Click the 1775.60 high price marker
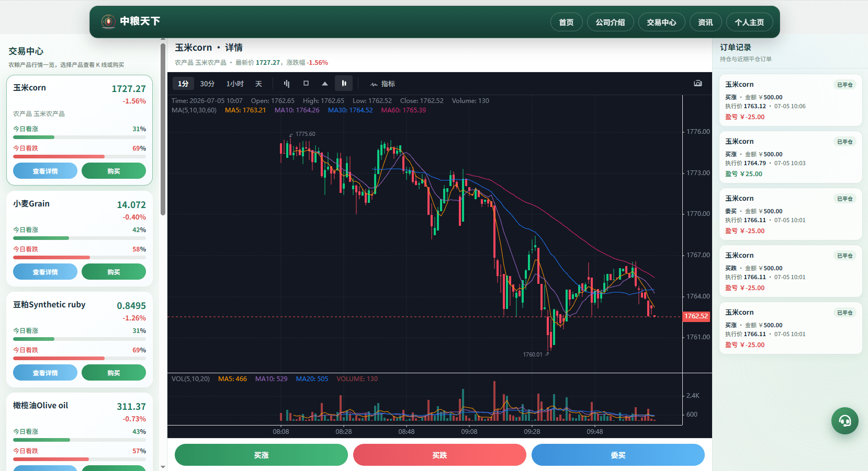Image resolution: width=868 pixels, height=471 pixels. [306, 134]
